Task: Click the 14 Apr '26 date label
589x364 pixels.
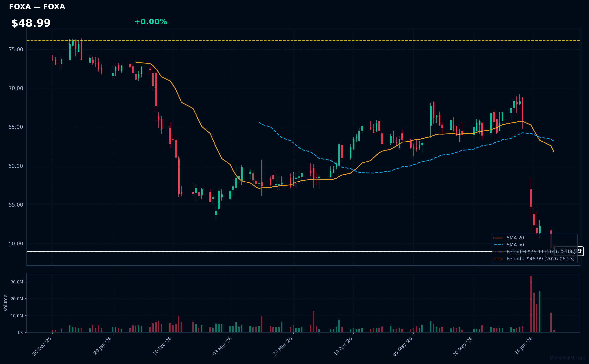Action: [343, 346]
